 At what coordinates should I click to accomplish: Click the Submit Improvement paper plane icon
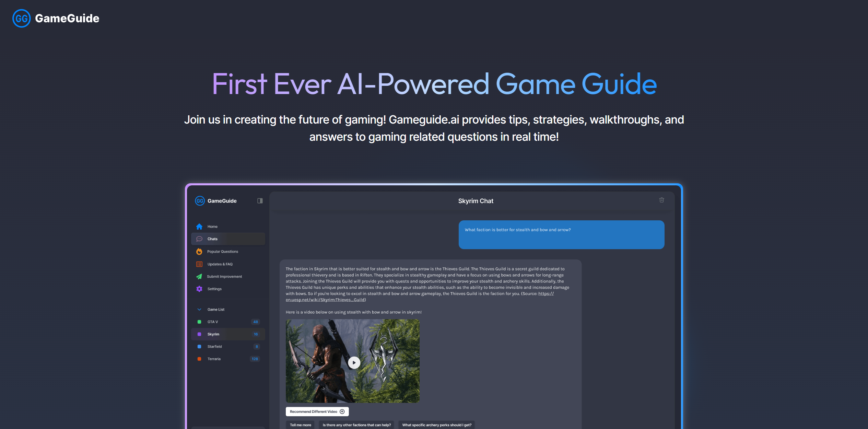[199, 276]
